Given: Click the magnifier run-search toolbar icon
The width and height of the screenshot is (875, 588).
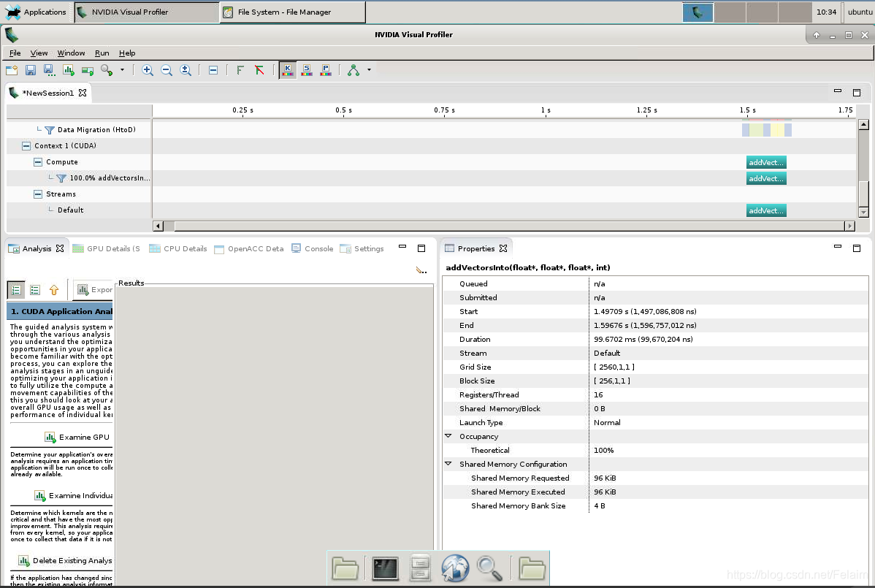Looking at the screenshot, I should pos(107,69).
